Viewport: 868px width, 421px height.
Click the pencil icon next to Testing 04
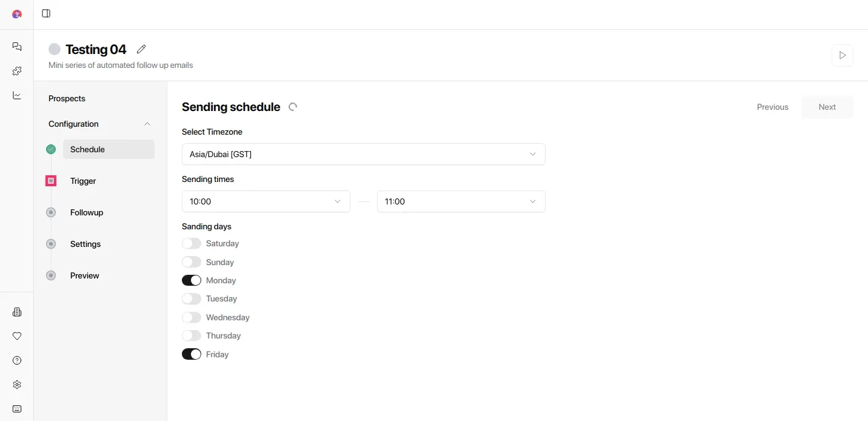click(141, 49)
